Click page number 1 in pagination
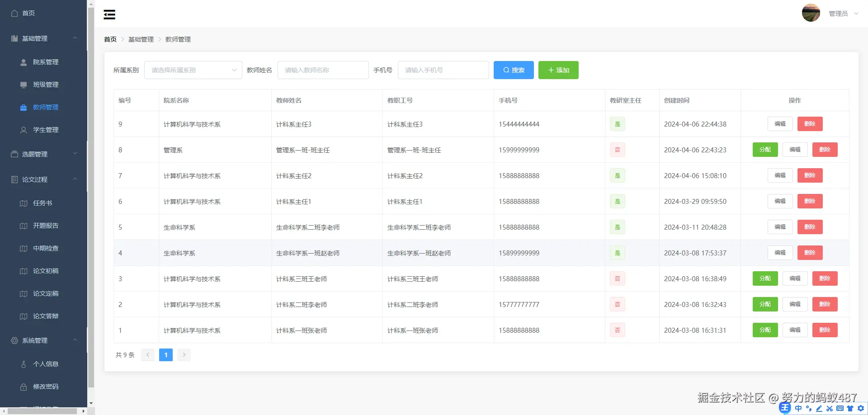 166,355
